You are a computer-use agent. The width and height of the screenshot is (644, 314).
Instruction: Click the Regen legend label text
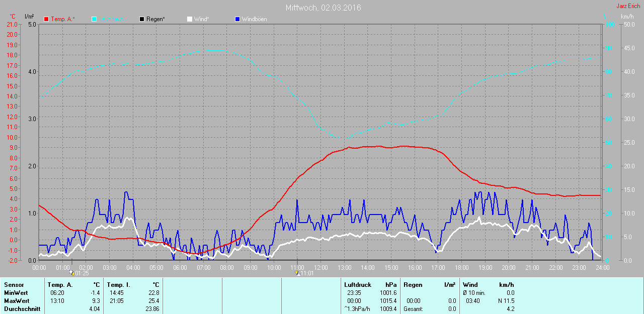click(x=156, y=19)
